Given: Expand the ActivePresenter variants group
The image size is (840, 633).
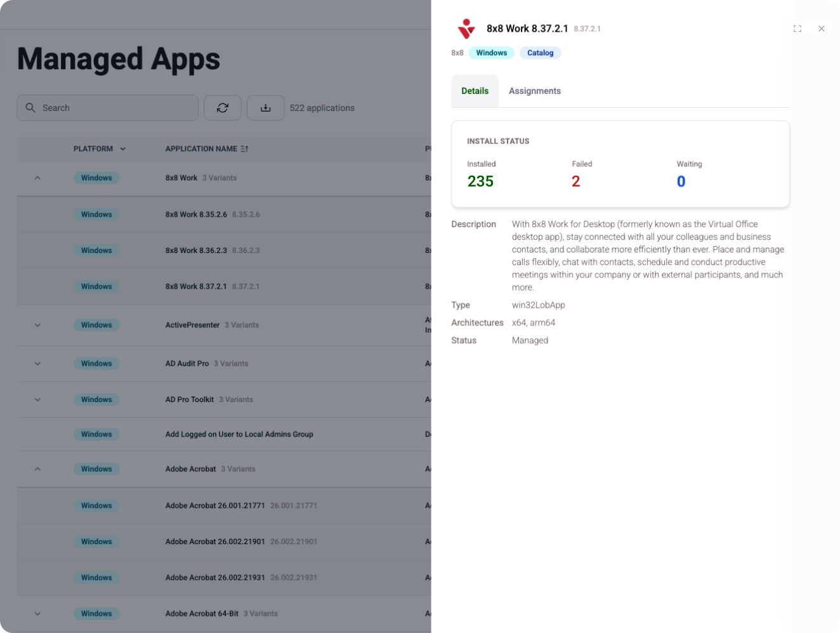Looking at the screenshot, I should (x=37, y=325).
